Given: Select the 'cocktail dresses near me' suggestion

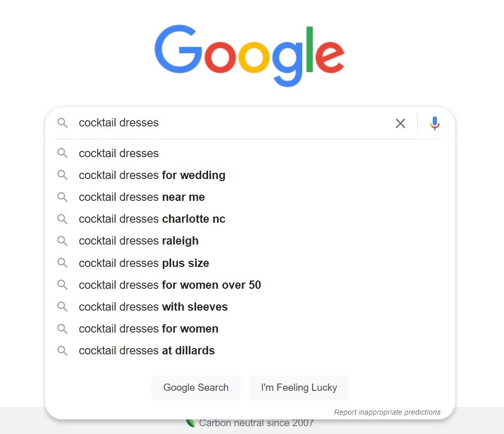Looking at the screenshot, I should point(141,197).
